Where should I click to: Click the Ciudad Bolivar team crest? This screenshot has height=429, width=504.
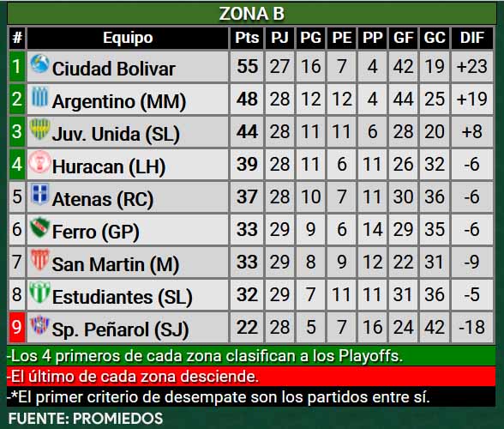(x=39, y=63)
